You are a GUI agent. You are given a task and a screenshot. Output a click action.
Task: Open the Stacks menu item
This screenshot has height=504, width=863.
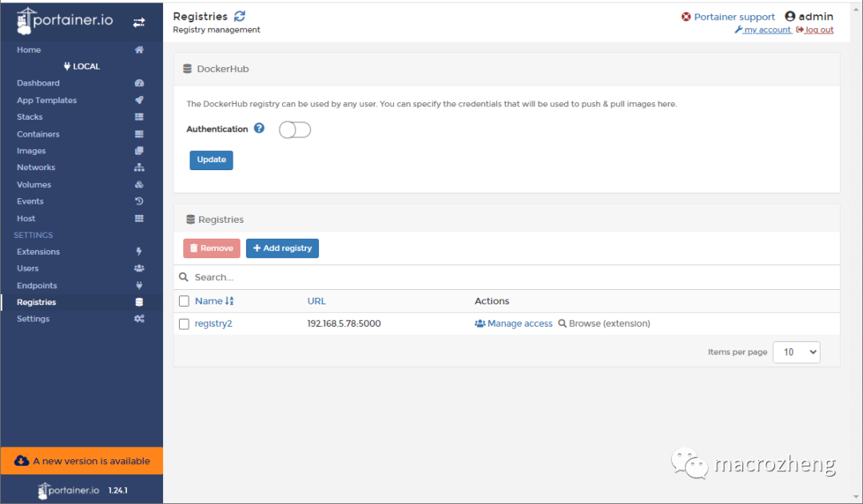point(30,117)
